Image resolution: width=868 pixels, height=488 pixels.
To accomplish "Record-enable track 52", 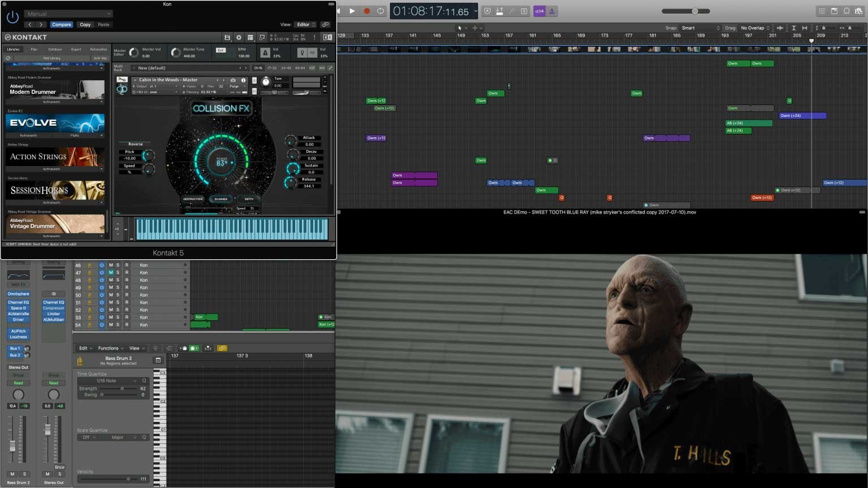I will tap(127, 310).
